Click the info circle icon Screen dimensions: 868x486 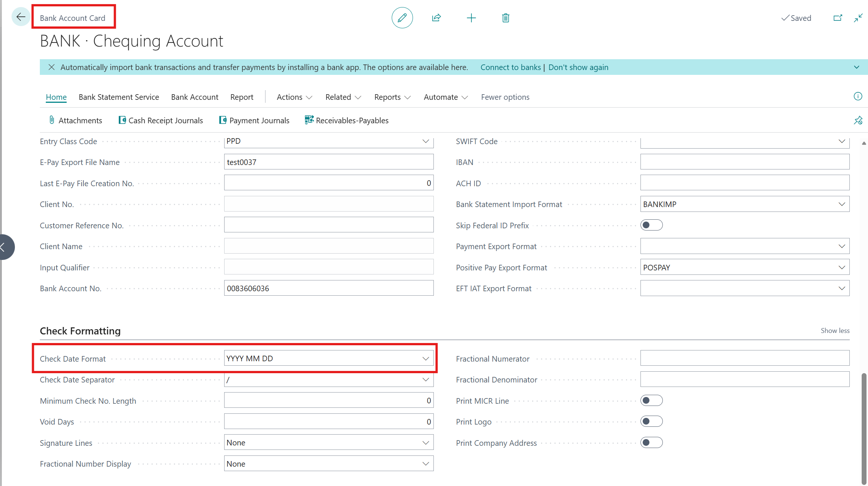[x=858, y=96]
